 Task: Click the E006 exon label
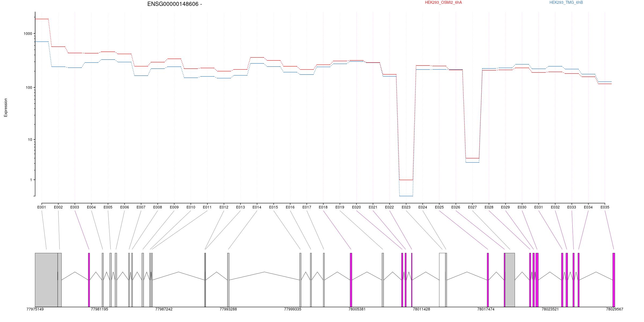(x=125, y=207)
